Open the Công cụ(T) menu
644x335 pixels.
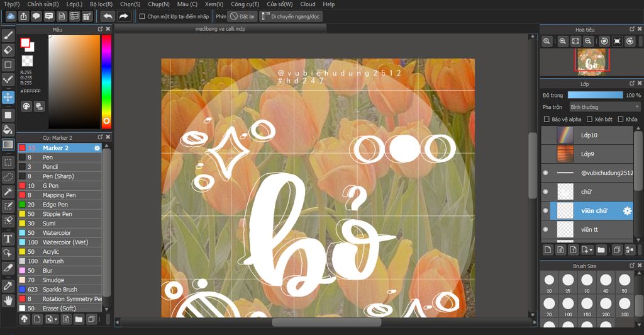click(245, 4)
